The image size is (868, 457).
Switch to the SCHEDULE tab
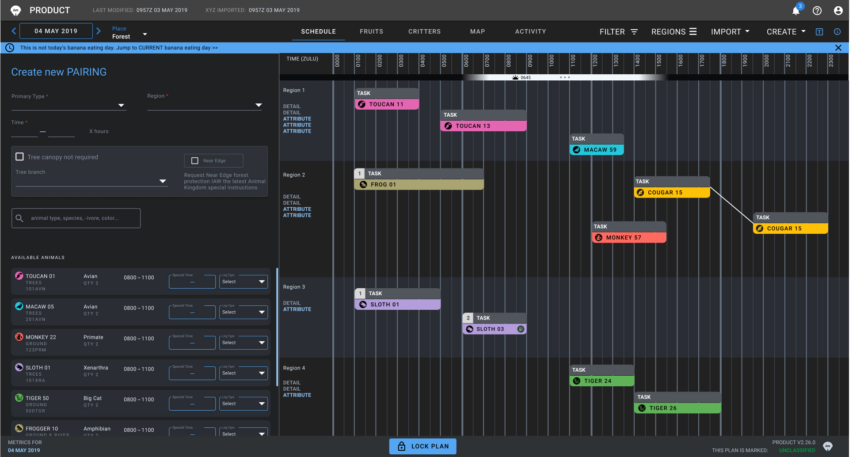click(x=318, y=31)
